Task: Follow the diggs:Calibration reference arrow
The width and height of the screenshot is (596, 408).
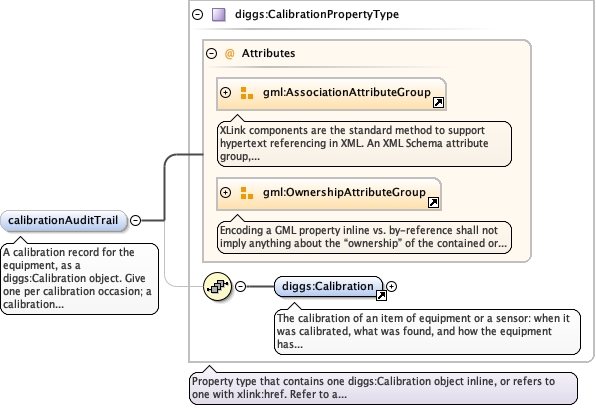Action: coord(381,295)
